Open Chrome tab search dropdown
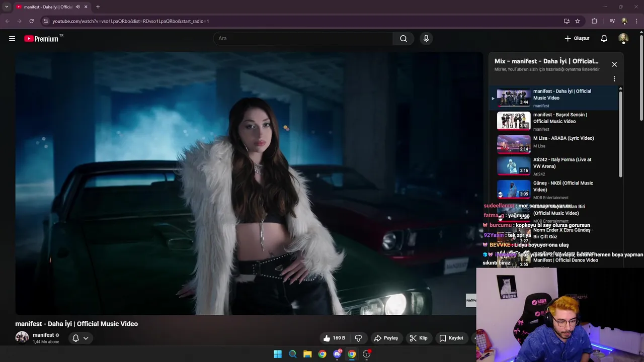Image resolution: width=644 pixels, height=362 pixels. [7, 7]
